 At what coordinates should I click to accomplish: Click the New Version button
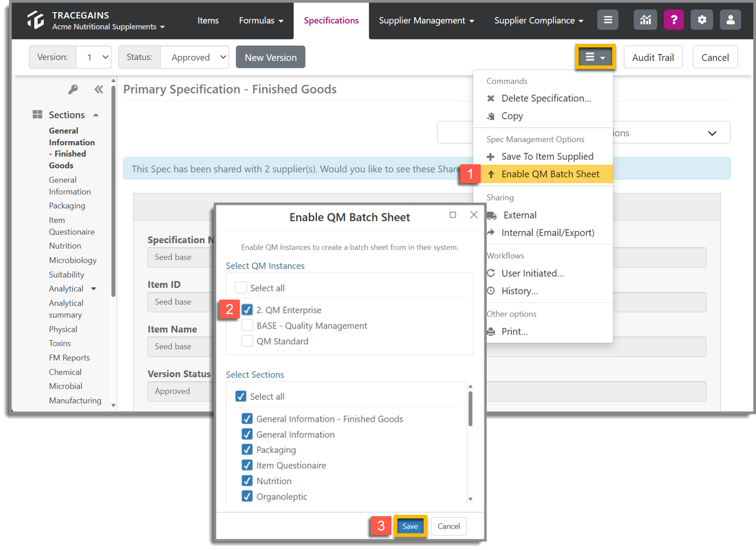(270, 57)
